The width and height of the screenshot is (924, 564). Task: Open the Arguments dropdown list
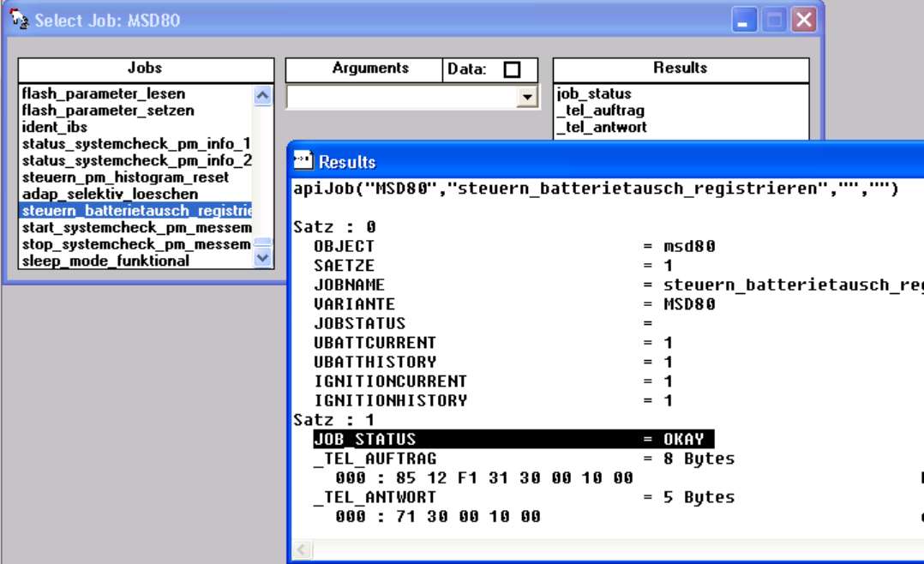527,97
